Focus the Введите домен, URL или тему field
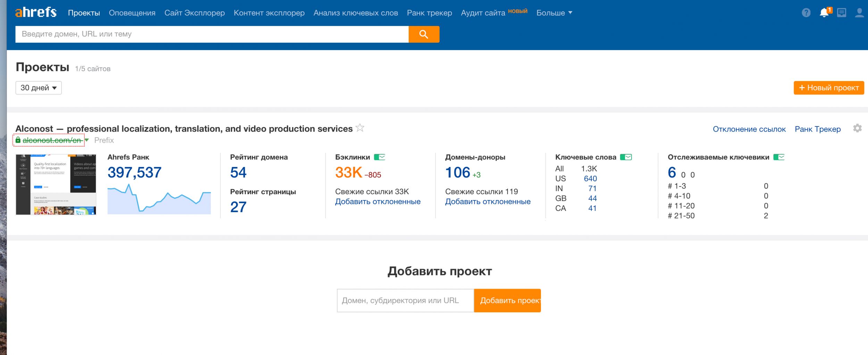Viewport: 868px width, 355px height. [x=212, y=34]
